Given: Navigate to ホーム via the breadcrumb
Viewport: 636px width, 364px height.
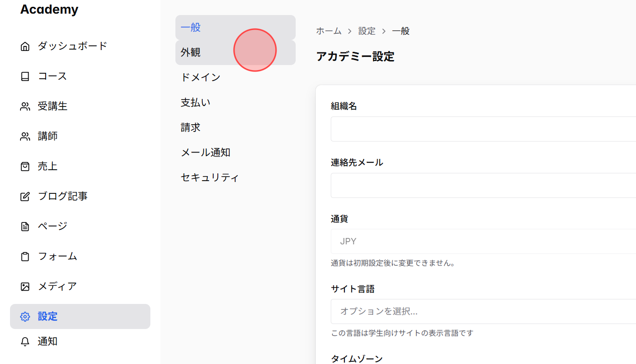Looking at the screenshot, I should click(328, 30).
